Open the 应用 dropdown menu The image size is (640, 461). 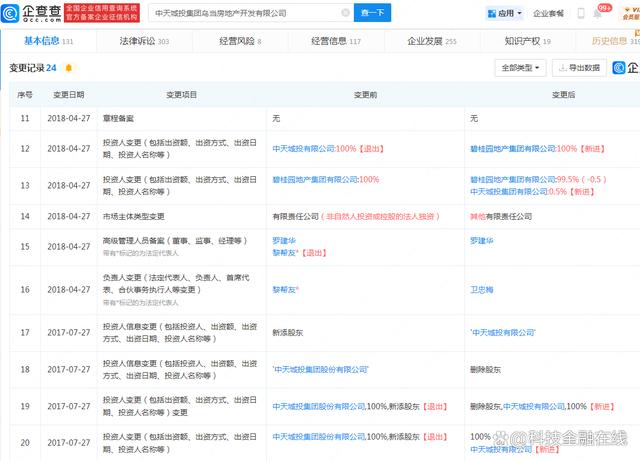pyautogui.click(x=504, y=13)
